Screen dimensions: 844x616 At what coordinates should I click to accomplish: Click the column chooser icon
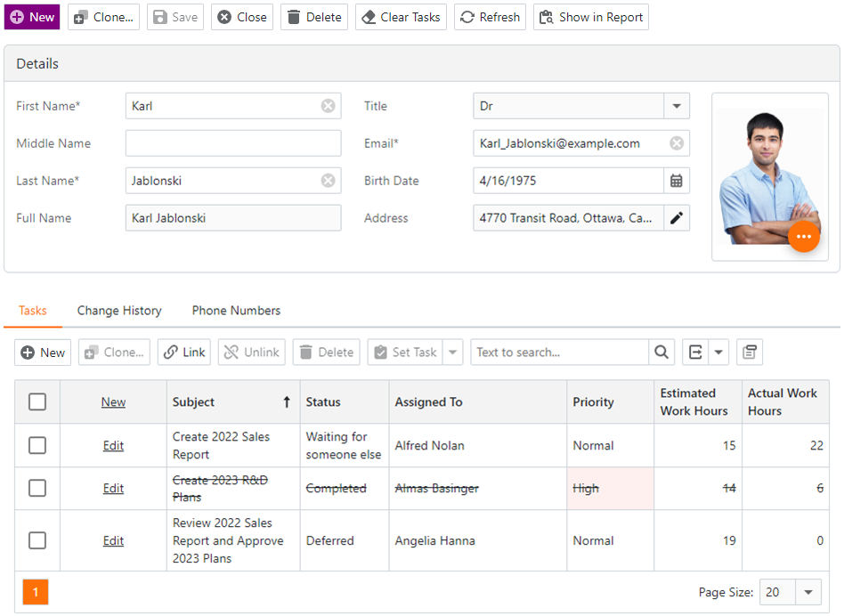[x=750, y=353]
